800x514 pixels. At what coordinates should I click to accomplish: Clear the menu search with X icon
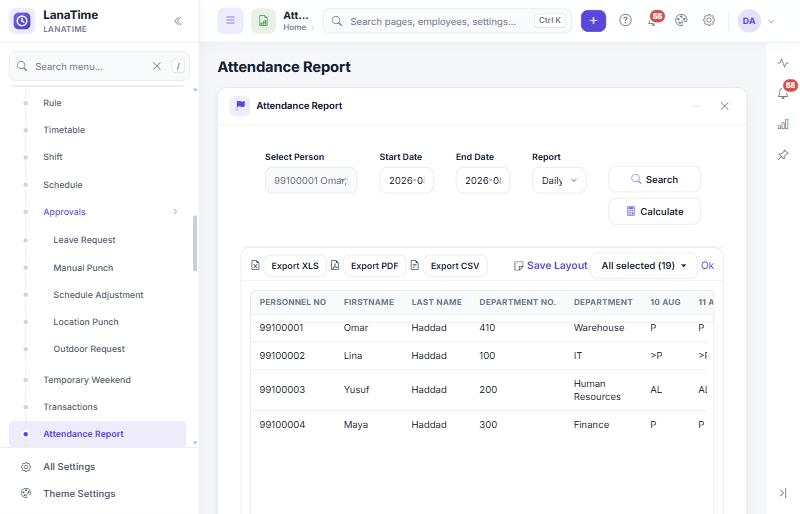coord(157,66)
